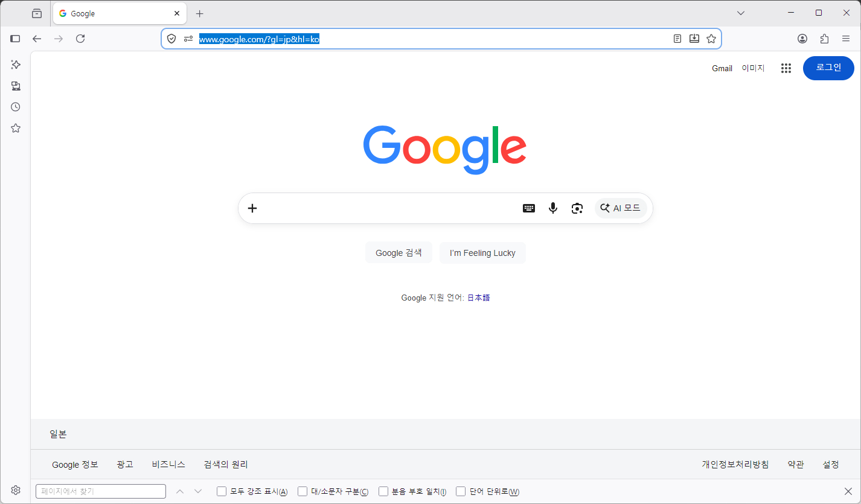Image resolution: width=861 pixels, height=504 pixels.
Task: Click the 페이지에서 찾기 find field
Action: 101,491
